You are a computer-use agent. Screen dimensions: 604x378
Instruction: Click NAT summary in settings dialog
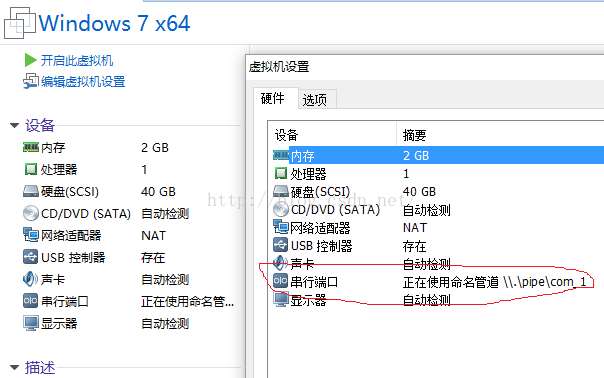[415, 228]
